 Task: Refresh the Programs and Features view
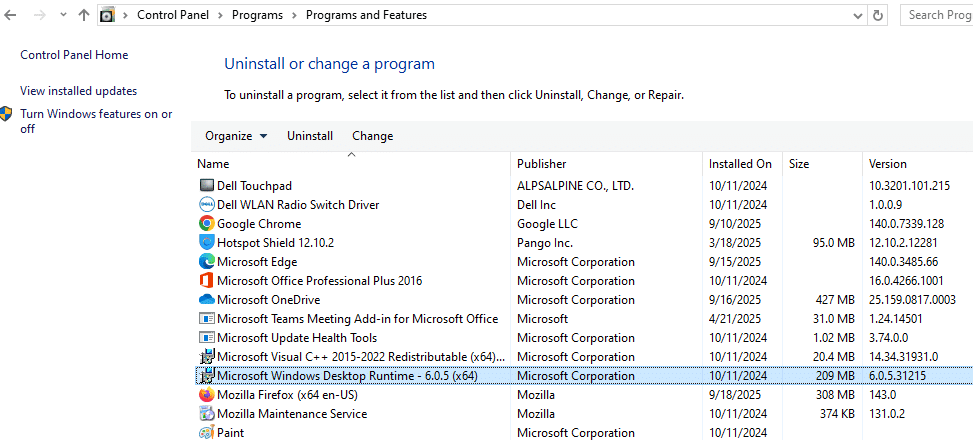[877, 16]
